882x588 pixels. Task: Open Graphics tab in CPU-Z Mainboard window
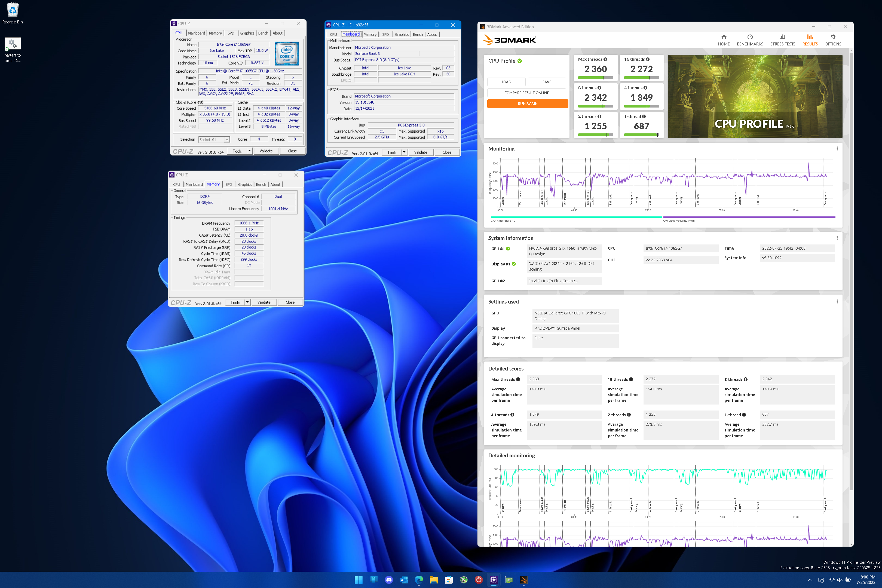click(x=402, y=35)
